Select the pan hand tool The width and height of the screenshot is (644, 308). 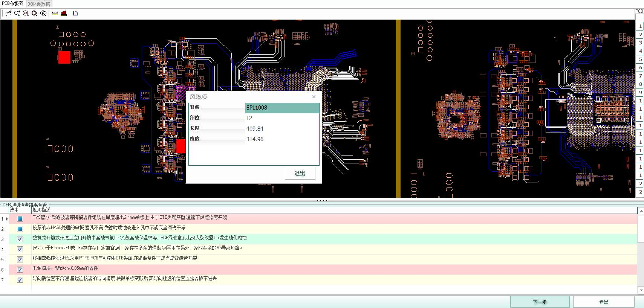8,14
